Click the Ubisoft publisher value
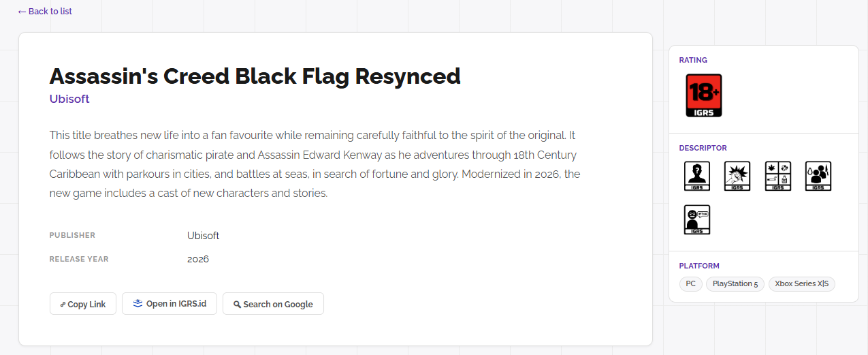Image resolution: width=868 pixels, height=355 pixels. (x=203, y=236)
